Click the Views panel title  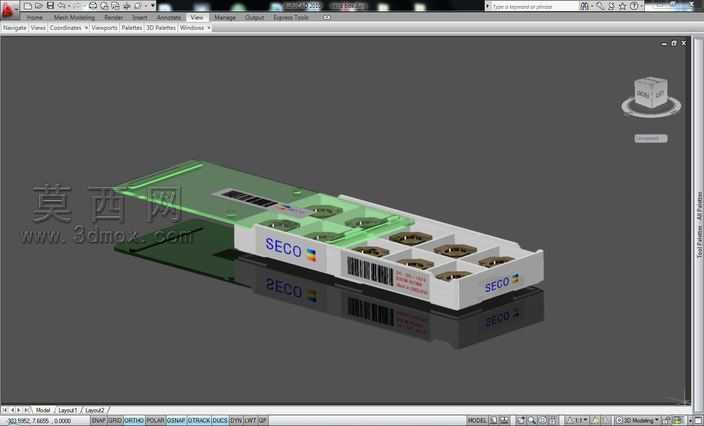point(38,28)
